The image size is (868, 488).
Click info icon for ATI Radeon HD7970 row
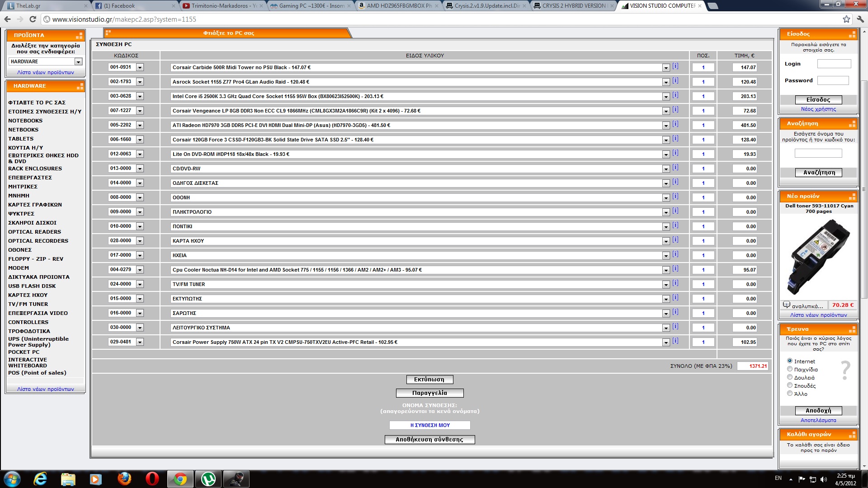pos(675,124)
